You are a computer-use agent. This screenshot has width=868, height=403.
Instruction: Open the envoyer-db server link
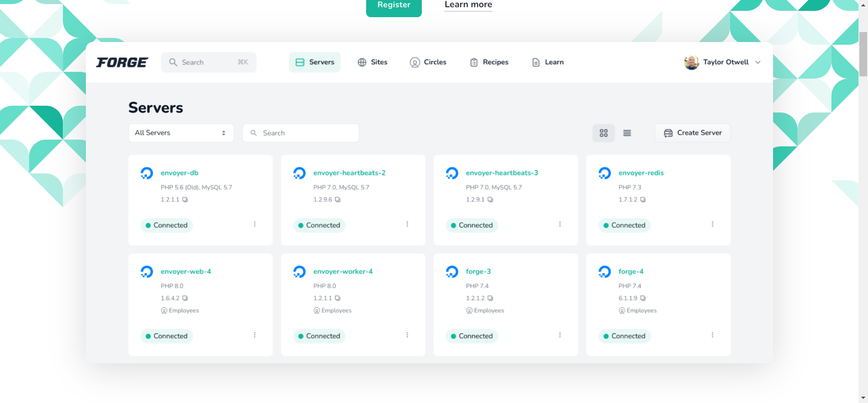(179, 173)
